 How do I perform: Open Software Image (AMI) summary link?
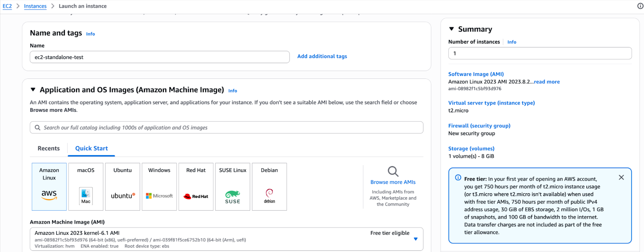point(476,74)
